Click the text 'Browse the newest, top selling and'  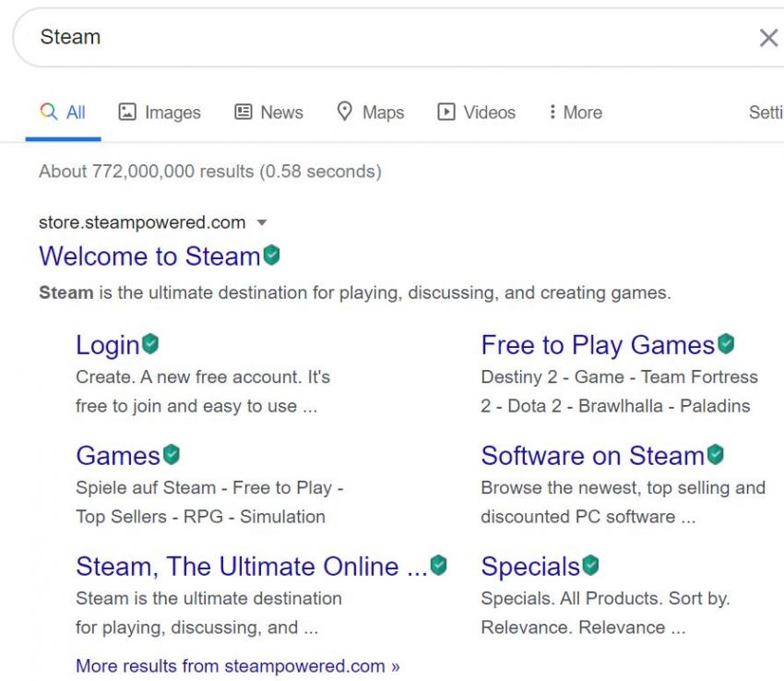pos(623,488)
